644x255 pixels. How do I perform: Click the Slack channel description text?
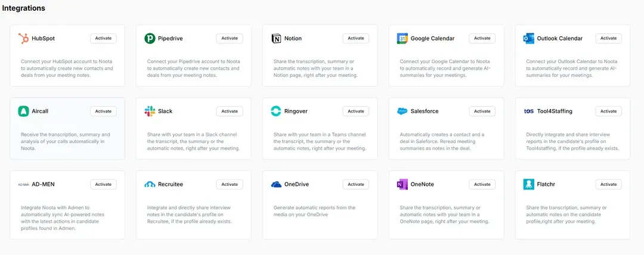coord(193,141)
